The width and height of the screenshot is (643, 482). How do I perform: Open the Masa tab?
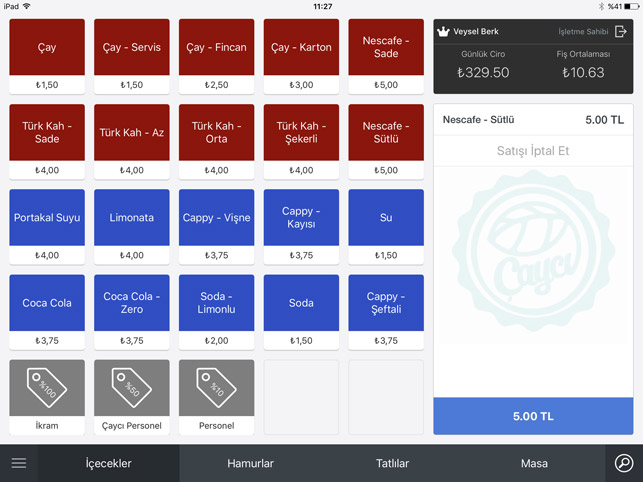click(534, 463)
